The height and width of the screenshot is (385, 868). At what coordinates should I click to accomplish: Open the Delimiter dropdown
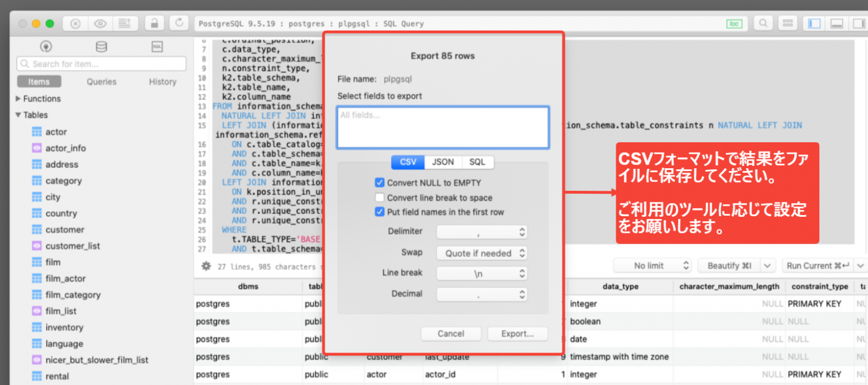pyautogui.click(x=481, y=232)
